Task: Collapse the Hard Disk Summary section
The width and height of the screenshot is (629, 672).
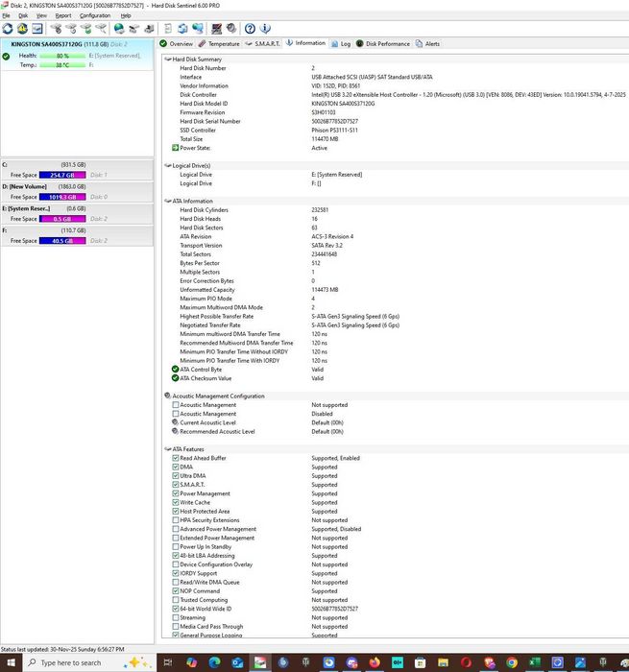Action: [x=168, y=60]
